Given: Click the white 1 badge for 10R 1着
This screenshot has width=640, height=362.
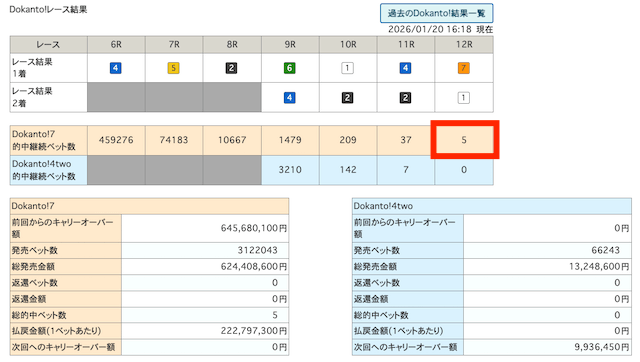Looking at the screenshot, I should (x=347, y=68).
